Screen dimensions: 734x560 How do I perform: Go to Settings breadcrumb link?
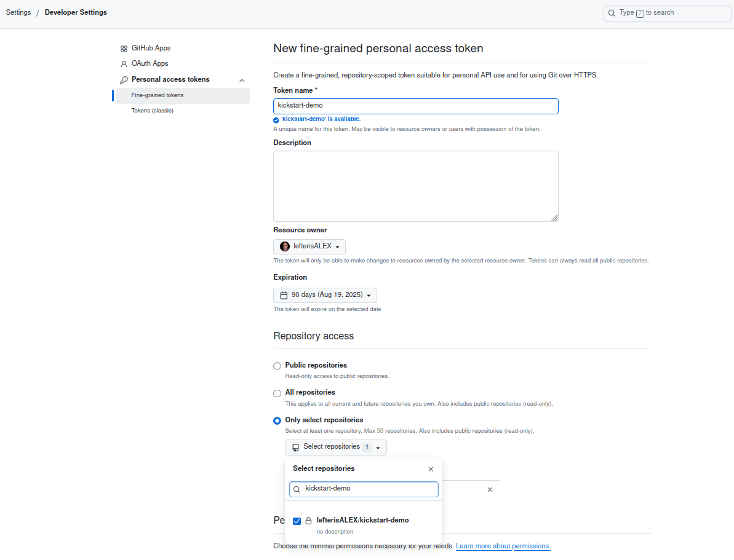18,13
